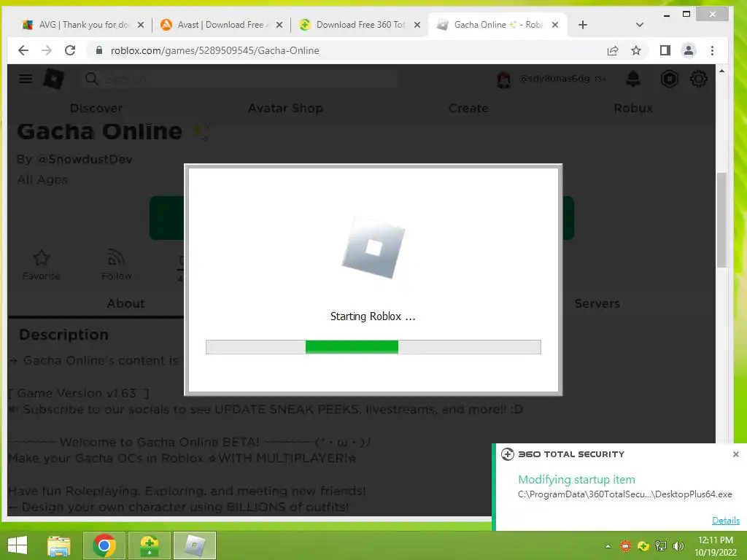This screenshot has width=747, height=560.
Task: Click the network tray icon
Action: pyautogui.click(x=661, y=546)
